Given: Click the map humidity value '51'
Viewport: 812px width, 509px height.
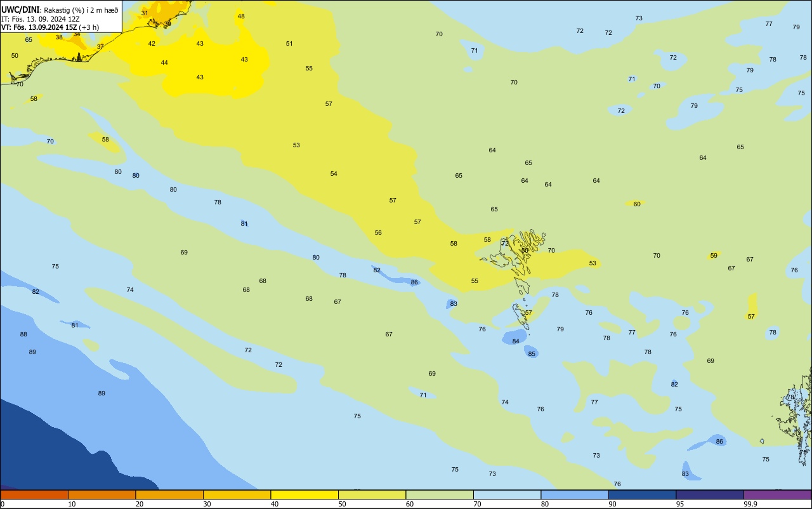Looking at the screenshot, I should point(289,43).
